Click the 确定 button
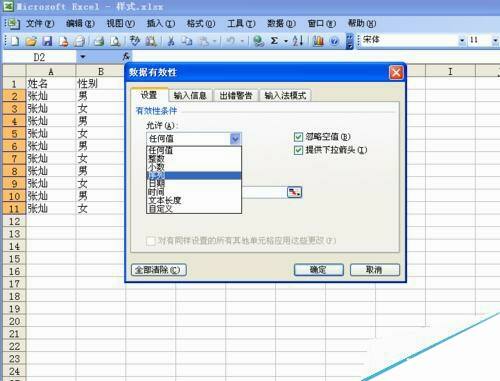This screenshot has height=381, width=500. [319, 270]
